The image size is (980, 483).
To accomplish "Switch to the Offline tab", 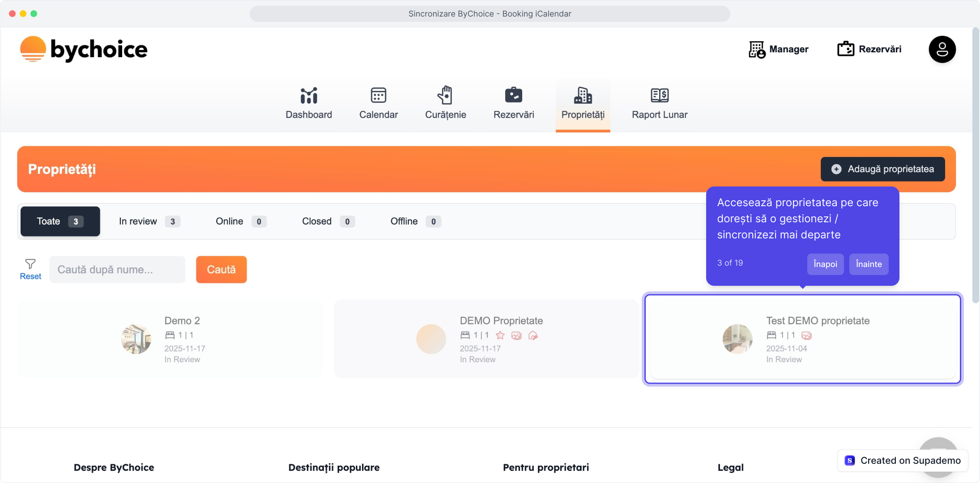I will [x=415, y=221].
